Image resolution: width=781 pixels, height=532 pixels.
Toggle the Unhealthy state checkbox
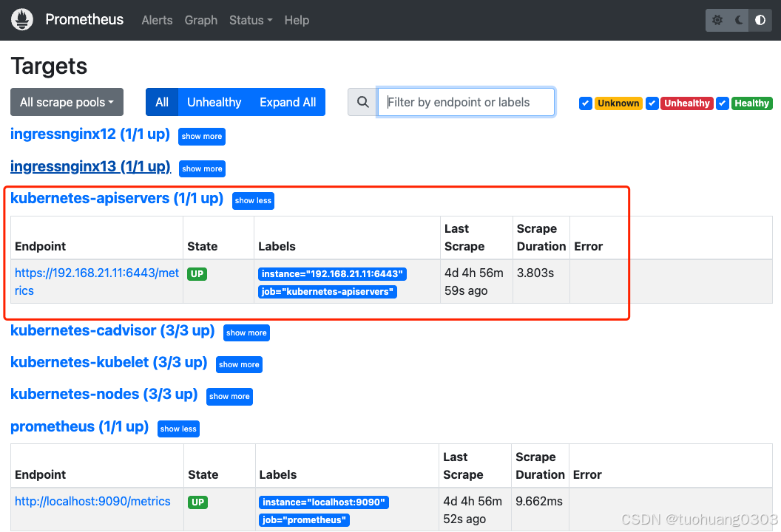coord(652,103)
